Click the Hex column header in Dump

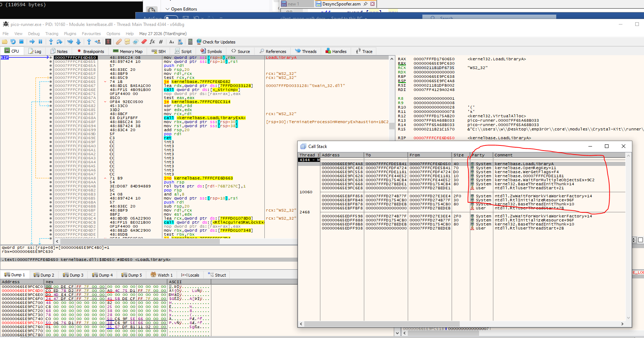click(x=106, y=282)
